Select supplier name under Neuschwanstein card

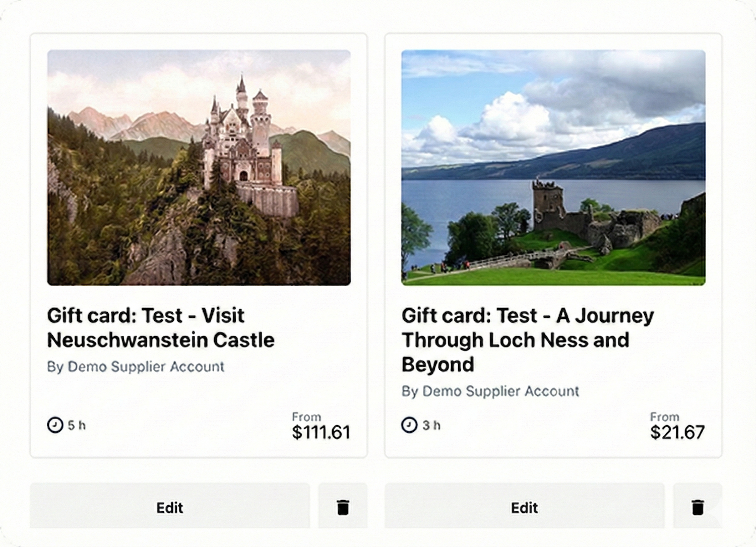(x=136, y=367)
